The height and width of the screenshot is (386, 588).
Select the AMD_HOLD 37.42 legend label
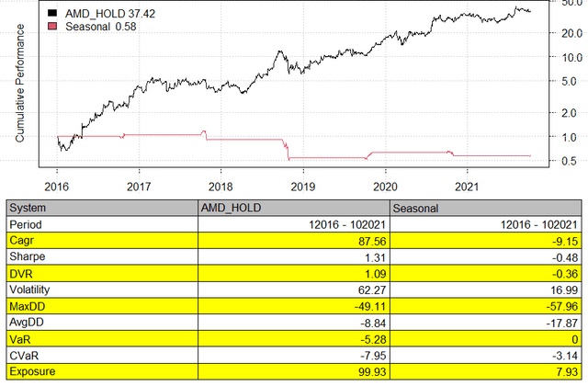coord(110,14)
